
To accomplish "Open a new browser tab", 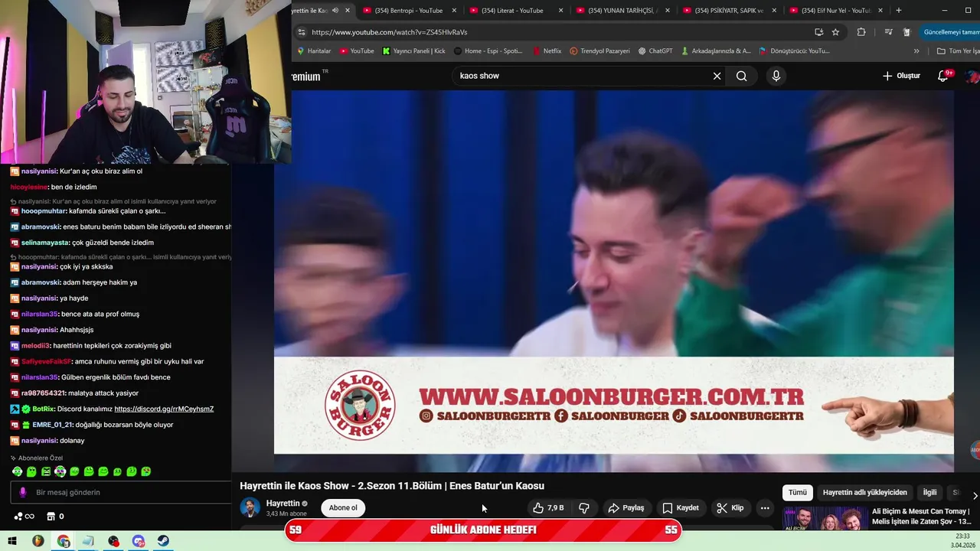I will click(x=898, y=11).
